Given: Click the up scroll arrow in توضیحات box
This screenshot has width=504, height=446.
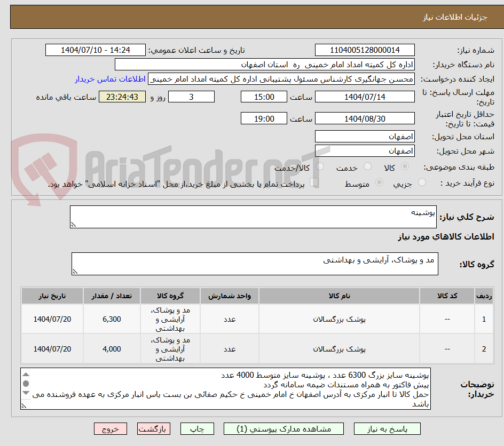Looking at the screenshot, I should point(26,375).
